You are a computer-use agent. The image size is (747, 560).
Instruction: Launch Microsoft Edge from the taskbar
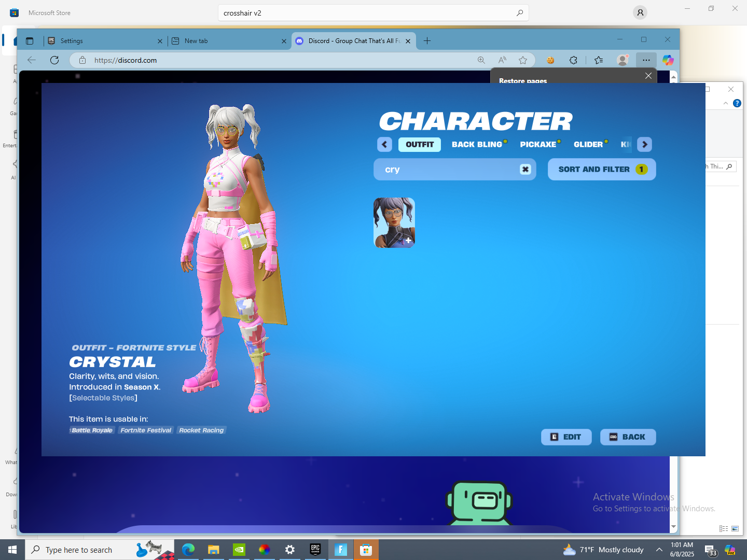point(188,550)
